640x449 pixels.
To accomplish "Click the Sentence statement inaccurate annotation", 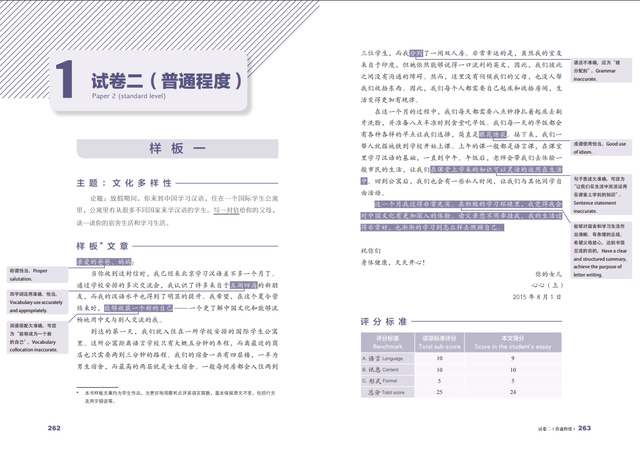I will coord(601,195).
